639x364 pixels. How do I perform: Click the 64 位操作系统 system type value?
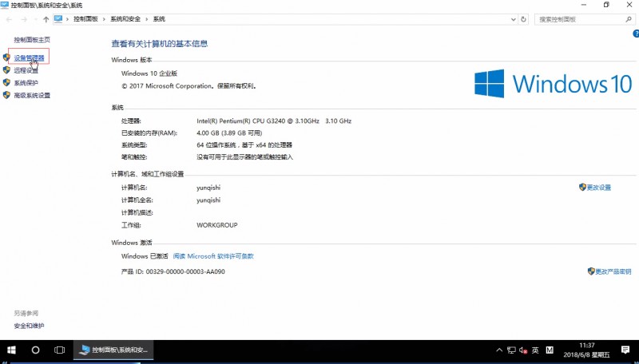click(x=244, y=145)
